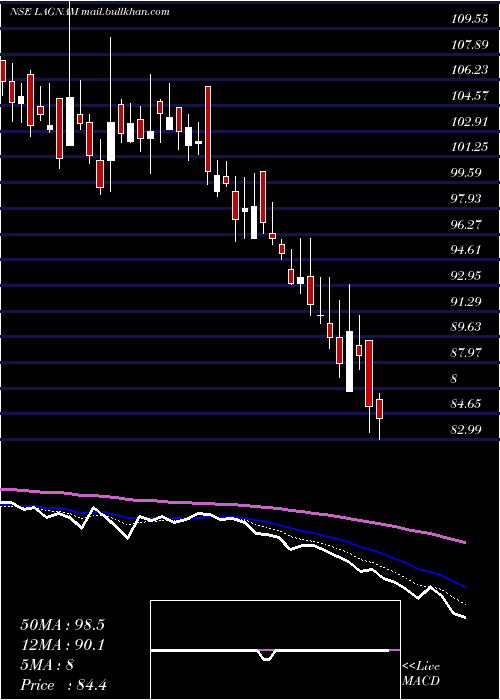Click the mail.bullkhan.com watermark link text
Image resolution: width=500 pixels, height=700 pixels.
126,12
